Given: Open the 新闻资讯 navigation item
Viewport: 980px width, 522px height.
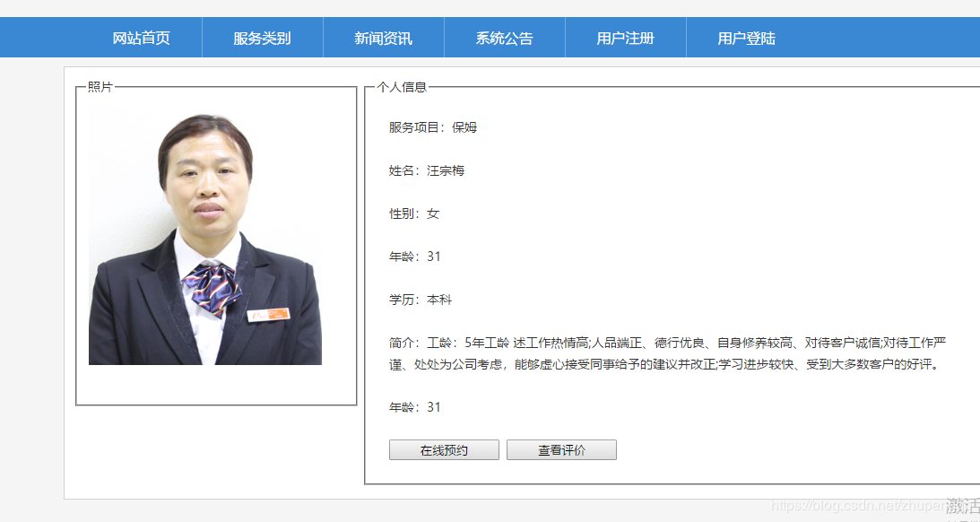Looking at the screenshot, I should coord(383,39).
